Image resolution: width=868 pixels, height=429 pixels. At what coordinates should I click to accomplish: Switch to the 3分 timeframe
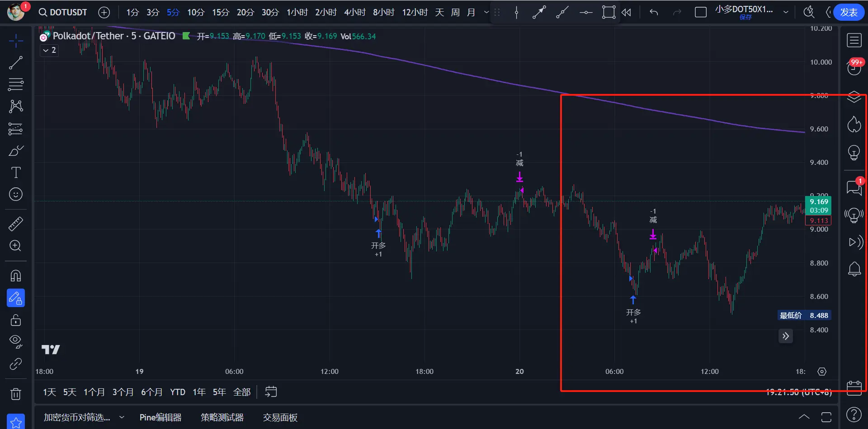(153, 12)
